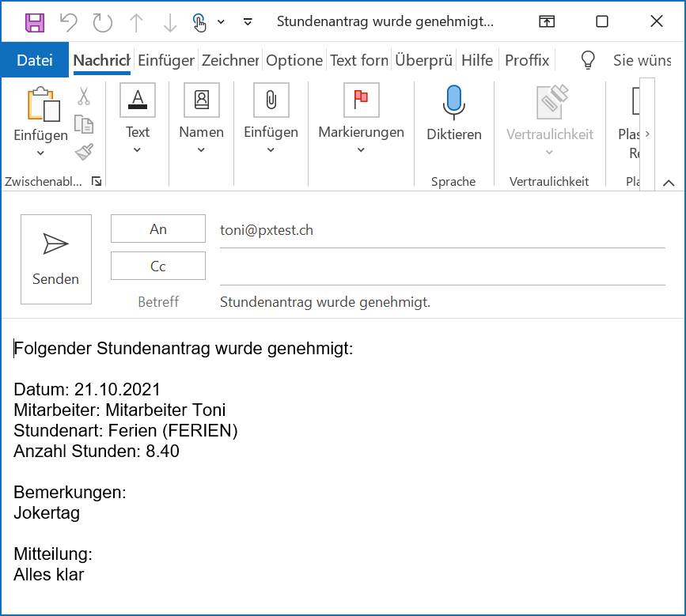The height and width of the screenshot is (616, 686).
Task: Paste from clipboard using clipboard icon
Action: point(44,104)
